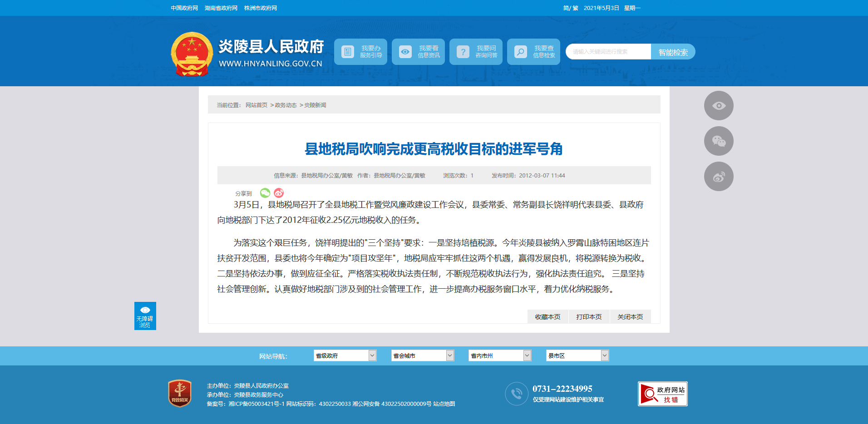Open the 县市区 dropdown list
868x424 pixels.
coord(577,355)
